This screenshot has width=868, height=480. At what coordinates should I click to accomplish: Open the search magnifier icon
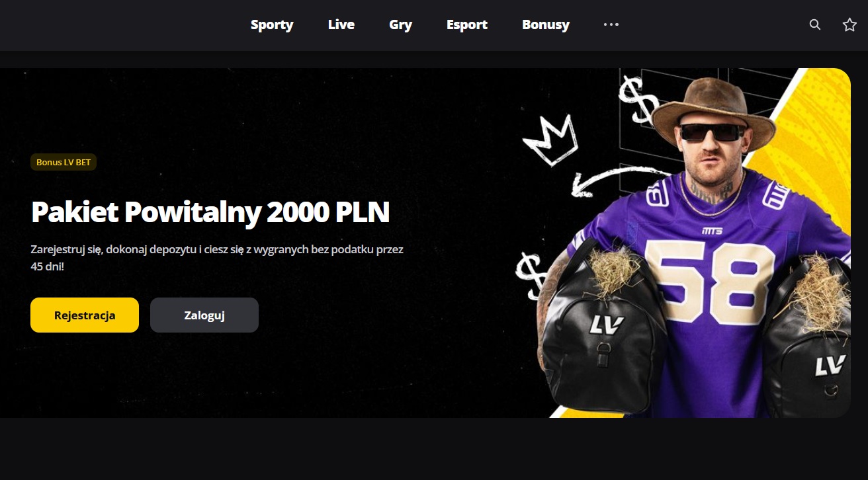[x=815, y=24]
